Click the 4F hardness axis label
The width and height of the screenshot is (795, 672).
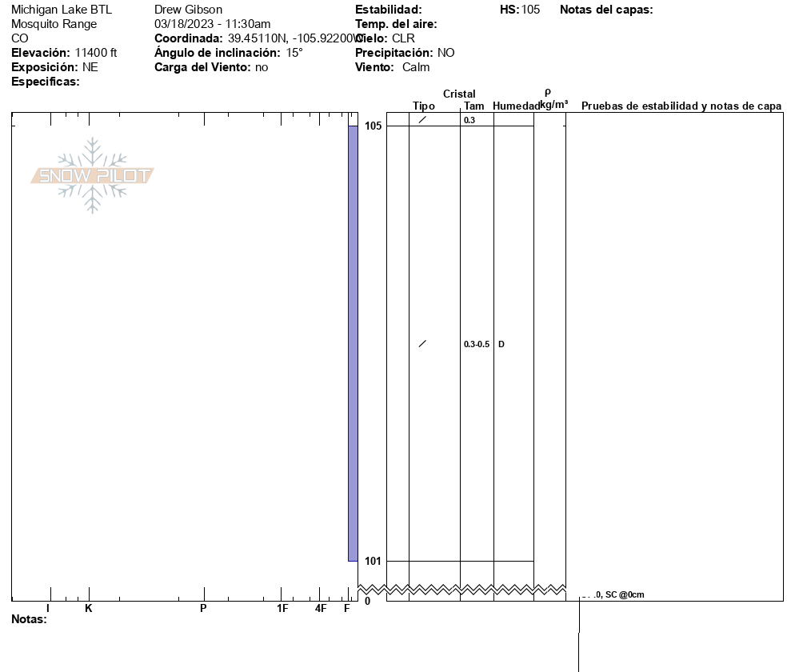321,608
